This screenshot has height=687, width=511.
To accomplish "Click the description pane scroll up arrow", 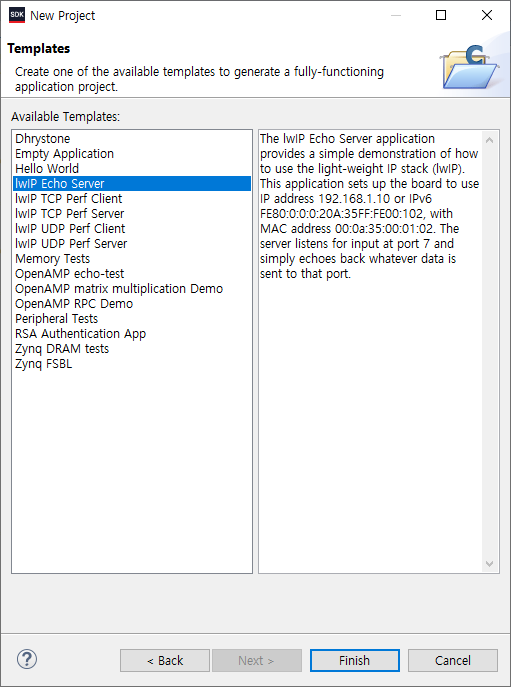I will (490, 140).
